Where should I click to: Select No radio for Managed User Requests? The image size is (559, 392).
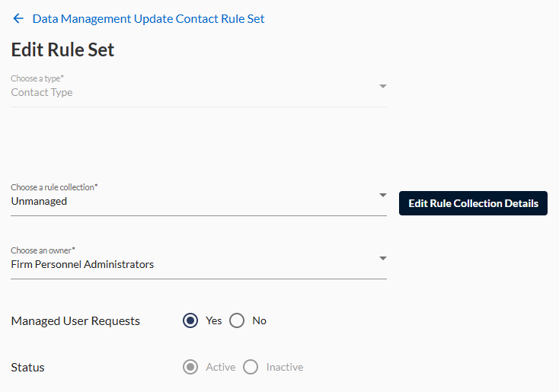point(237,320)
